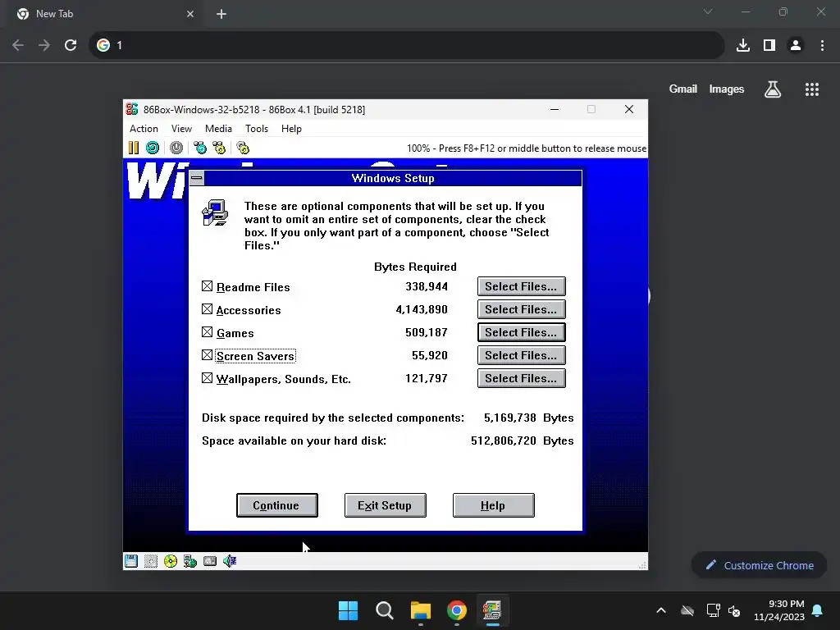840x630 pixels.
Task: Select the New Tab browser tab
Action: coord(105,14)
